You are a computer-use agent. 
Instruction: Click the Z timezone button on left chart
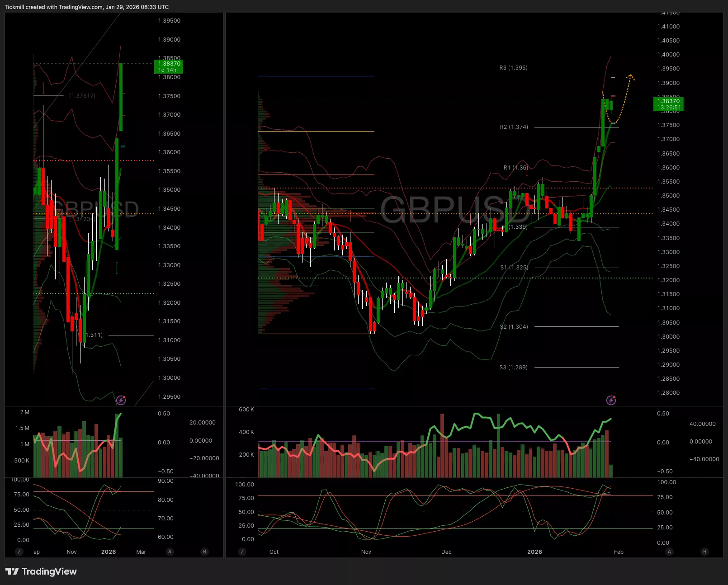(x=19, y=552)
